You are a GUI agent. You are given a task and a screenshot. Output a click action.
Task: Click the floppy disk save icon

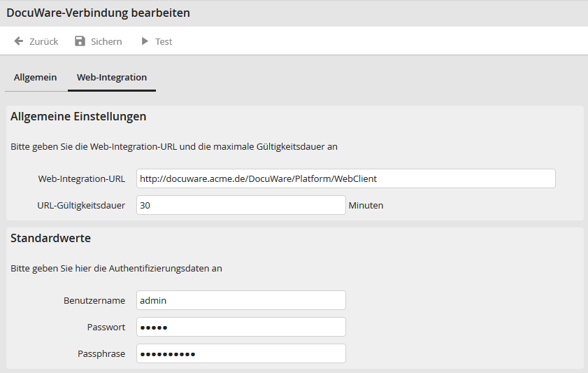[80, 41]
